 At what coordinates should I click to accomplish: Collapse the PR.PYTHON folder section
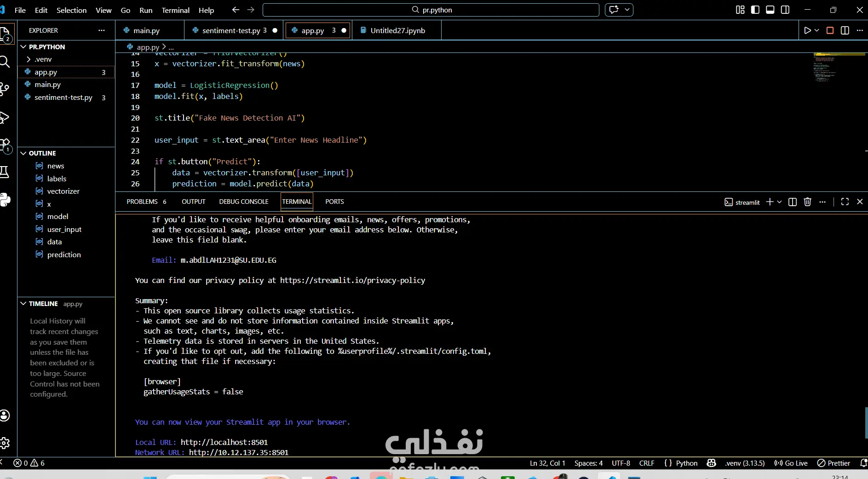click(x=23, y=47)
